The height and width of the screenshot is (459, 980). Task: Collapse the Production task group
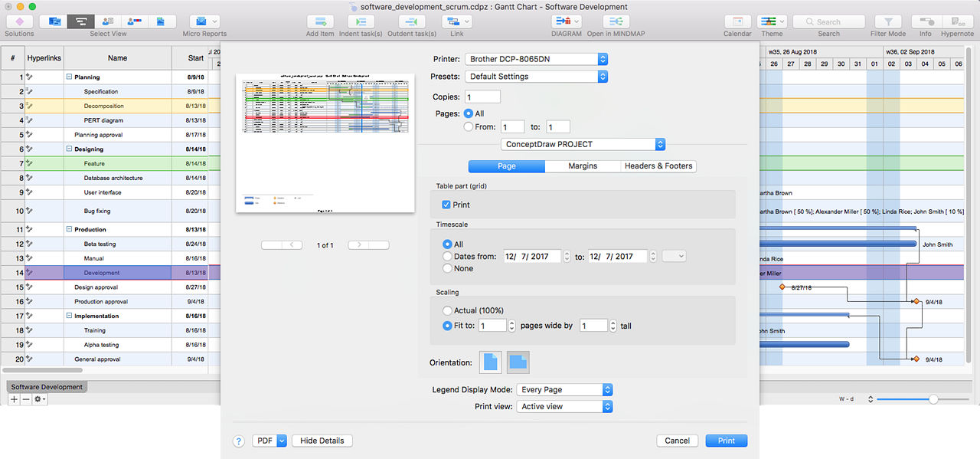point(69,230)
